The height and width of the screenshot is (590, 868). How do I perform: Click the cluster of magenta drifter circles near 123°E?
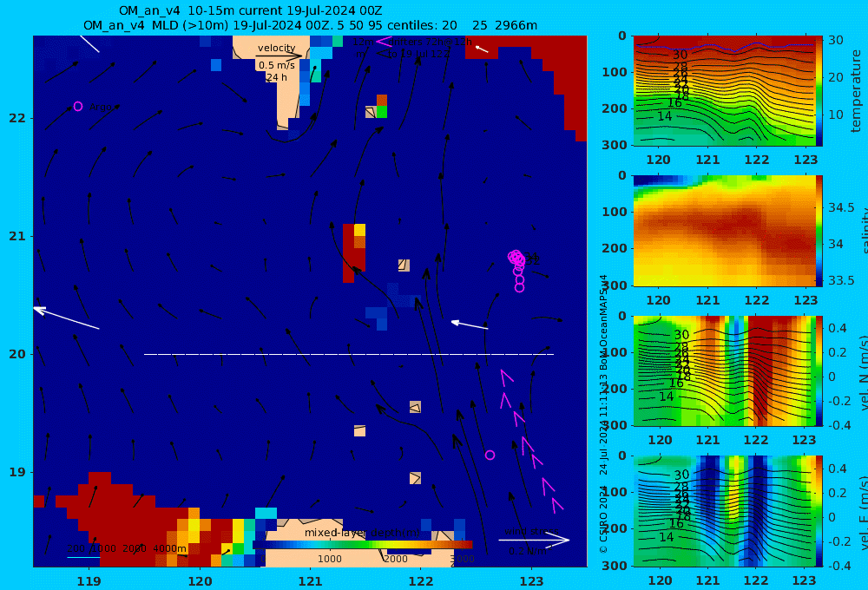(x=517, y=270)
